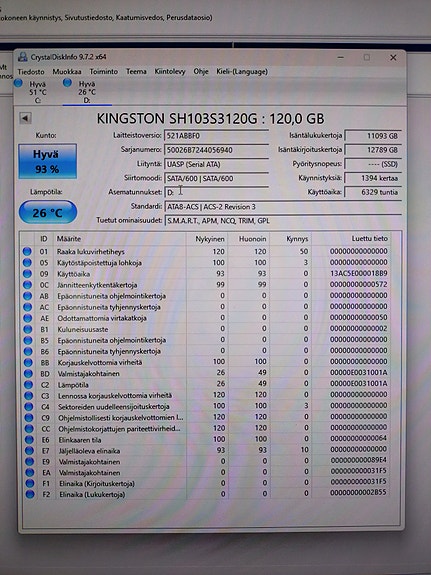
Task: Click status icon of Käytöstäpoistettuja lohkoja row
Action: coord(27,263)
